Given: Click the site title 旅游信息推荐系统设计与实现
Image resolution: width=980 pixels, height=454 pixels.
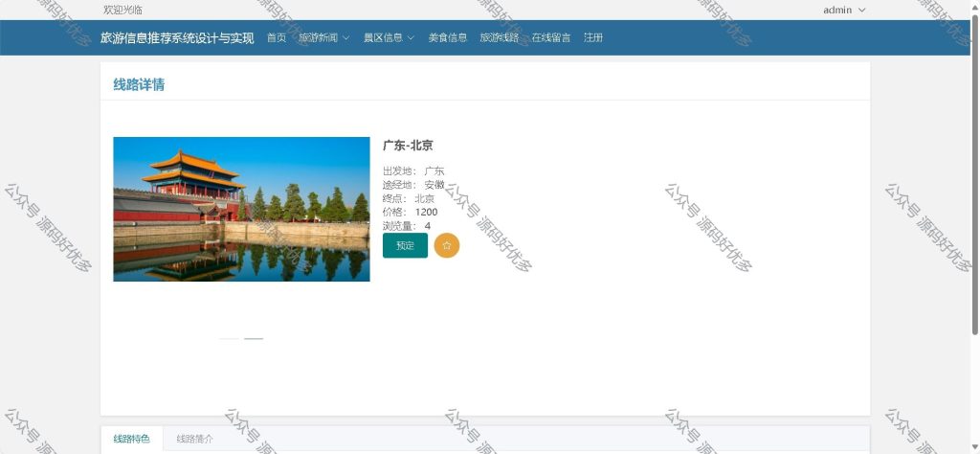Looking at the screenshot, I should pos(177,38).
